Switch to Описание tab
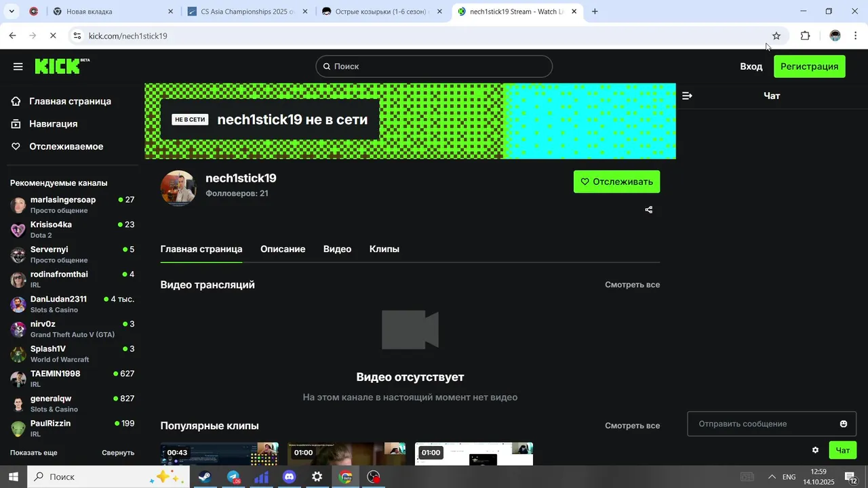 pyautogui.click(x=283, y=249)
